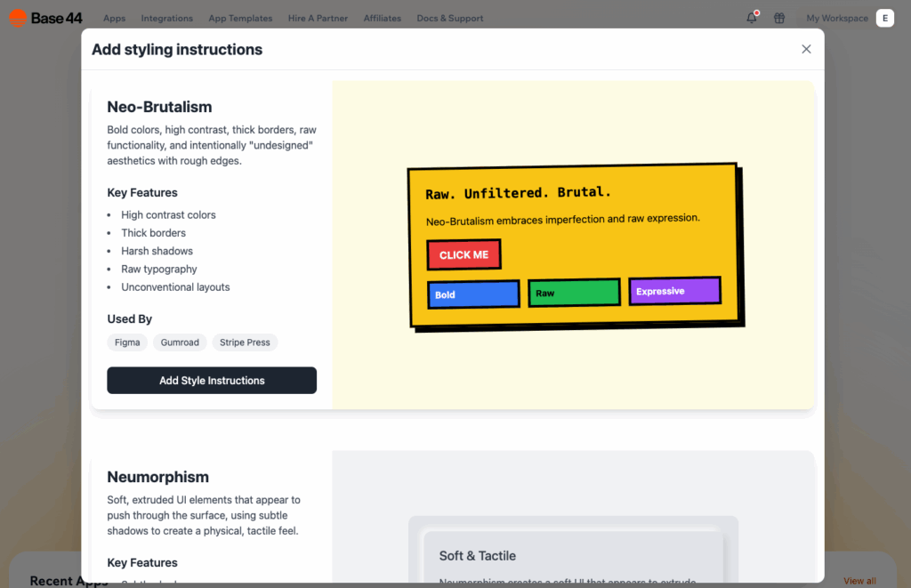Click the purple Expressive swatch

674,291
